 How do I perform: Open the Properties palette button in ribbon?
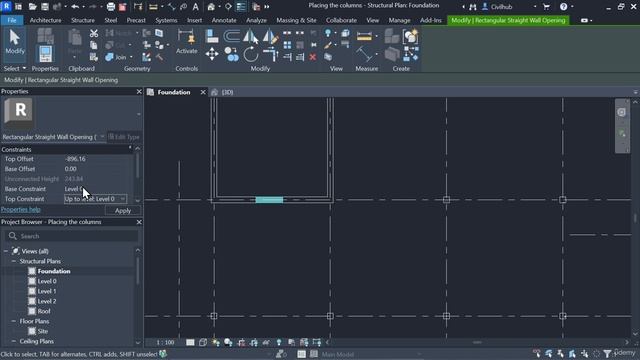point(45,54)
